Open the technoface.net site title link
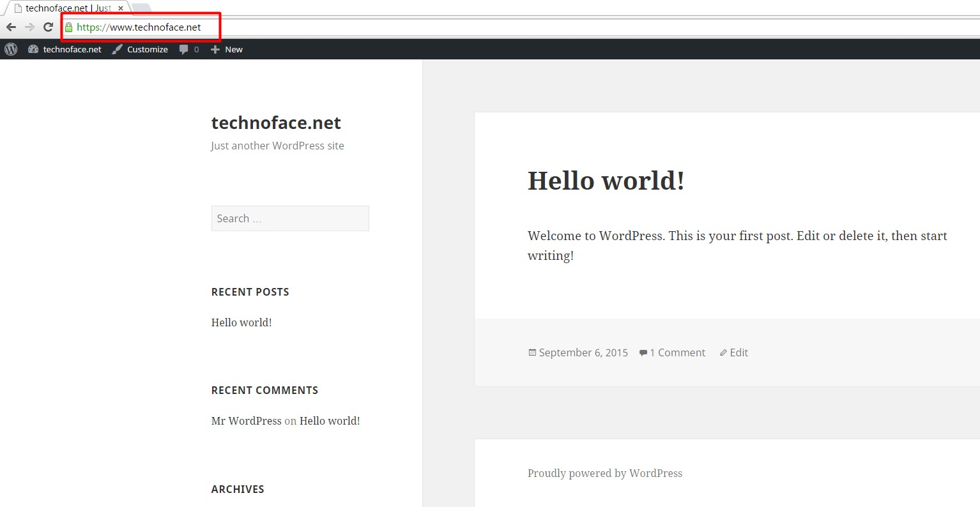 [x=276, y=123]
